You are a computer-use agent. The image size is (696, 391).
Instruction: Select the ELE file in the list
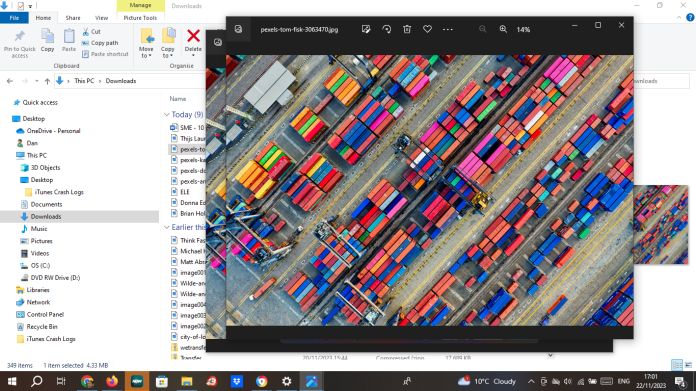[x=185, y=192]
